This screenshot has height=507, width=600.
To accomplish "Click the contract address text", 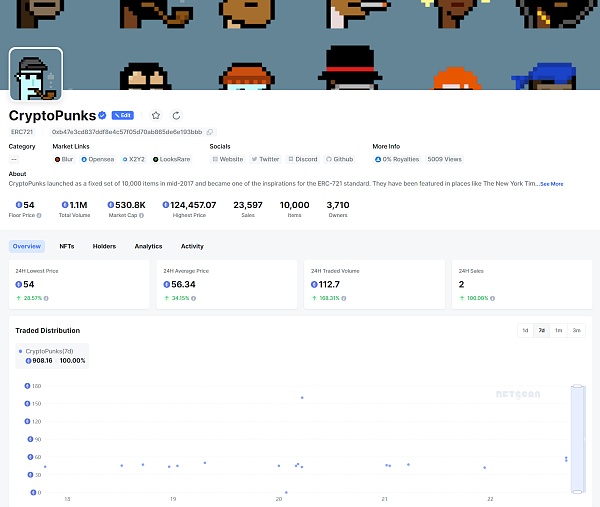I will (x=127, y=132).
